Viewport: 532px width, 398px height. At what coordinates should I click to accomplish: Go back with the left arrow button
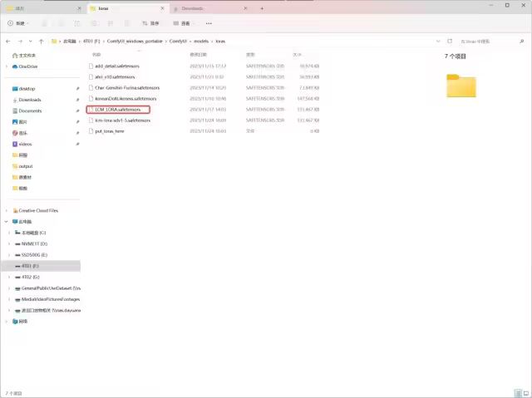pos(8,42)
